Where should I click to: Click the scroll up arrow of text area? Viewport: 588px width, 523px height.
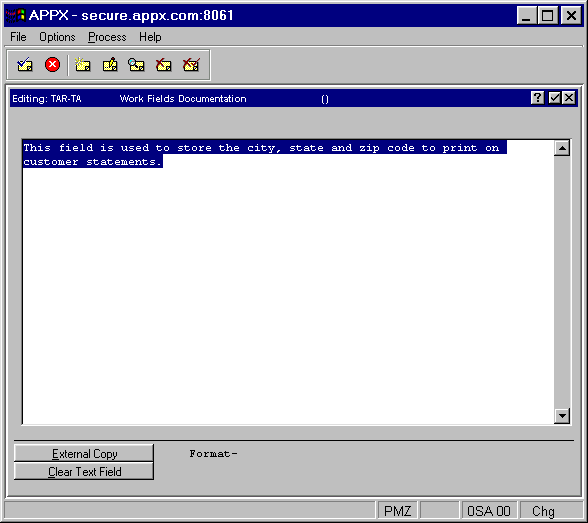click(562, 148)
